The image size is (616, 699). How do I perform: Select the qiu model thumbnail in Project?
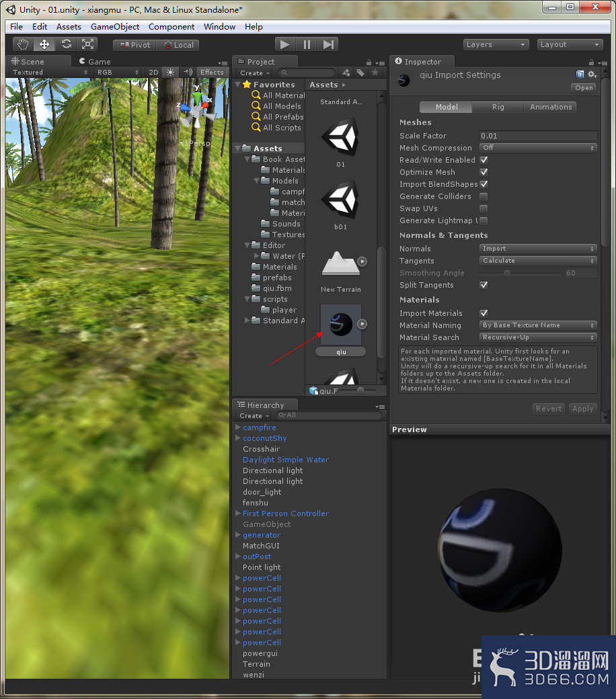point(340,325)
